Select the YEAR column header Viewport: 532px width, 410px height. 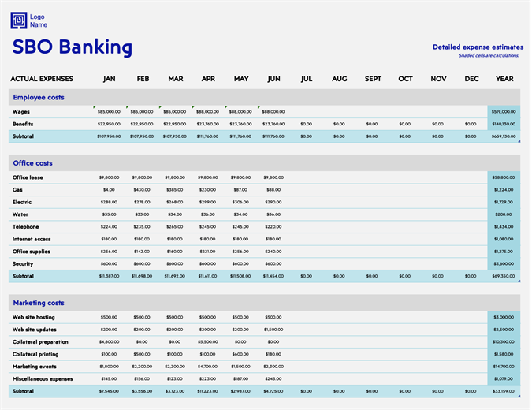coord(504,79)
